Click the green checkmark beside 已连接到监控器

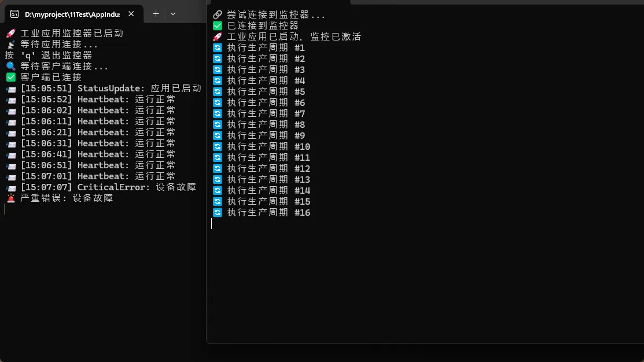pos(218,26)
